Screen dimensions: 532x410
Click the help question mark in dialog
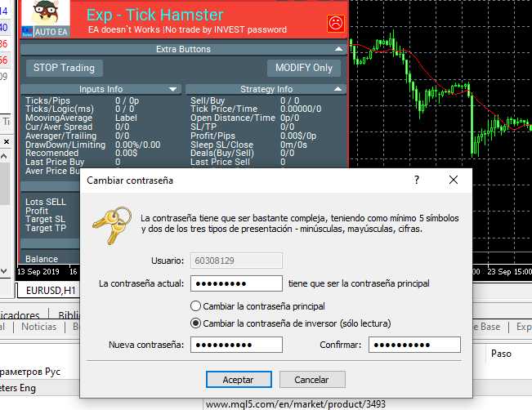[x=417, y=180]
